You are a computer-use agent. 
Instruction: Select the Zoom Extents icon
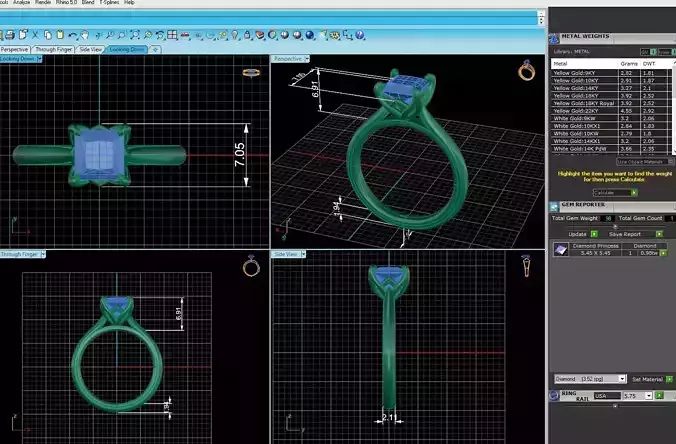(x=135, y=35)
